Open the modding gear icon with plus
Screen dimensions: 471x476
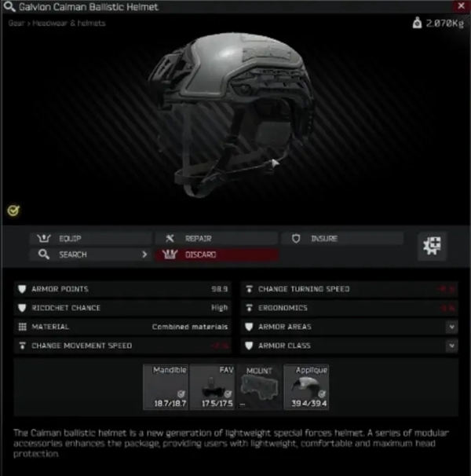point(432,246)
